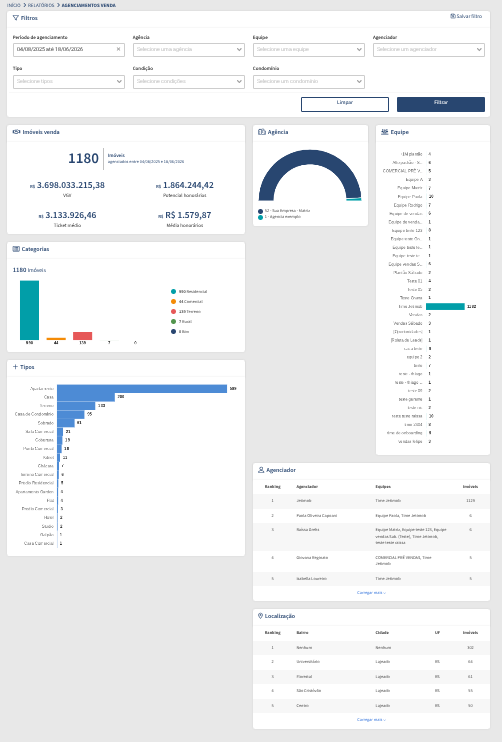Click the Imóveis venda money icon
The width and height of the screenshot is (502, 742).
[16, 132]
